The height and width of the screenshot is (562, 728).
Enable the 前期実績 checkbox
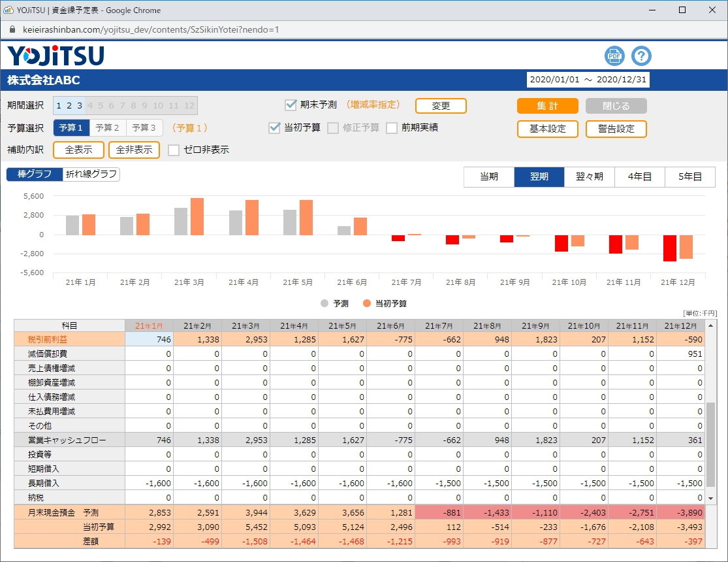(392, 128)
